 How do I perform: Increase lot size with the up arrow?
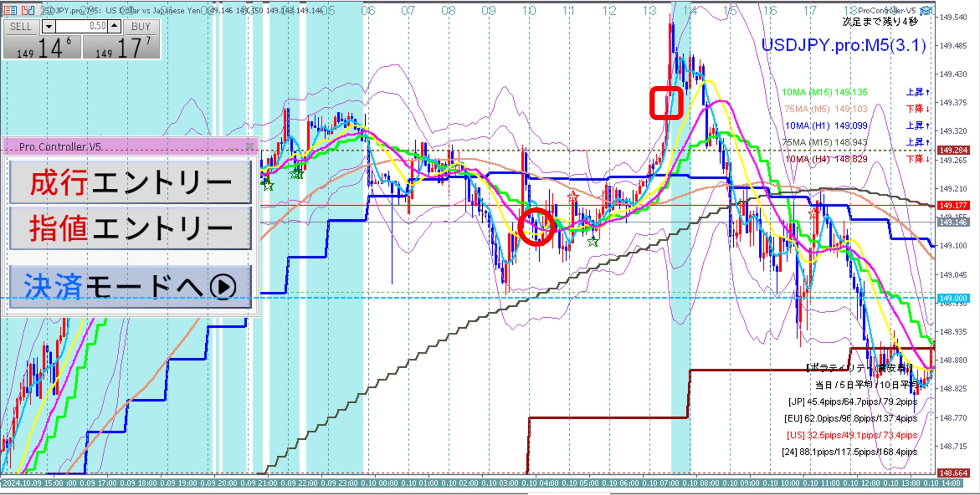click(x=114, y=26)
